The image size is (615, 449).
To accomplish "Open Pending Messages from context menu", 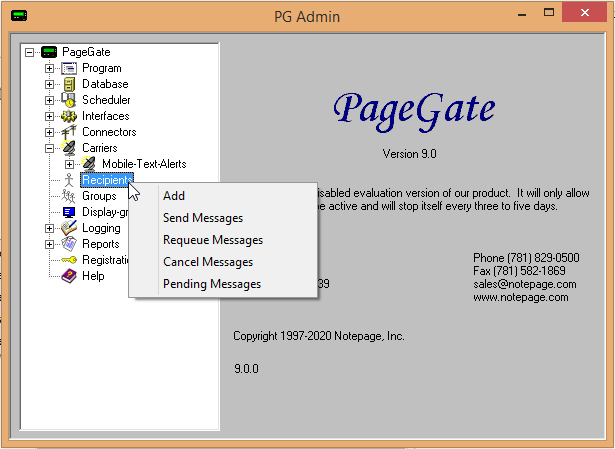I will click(x=223, y=284).
